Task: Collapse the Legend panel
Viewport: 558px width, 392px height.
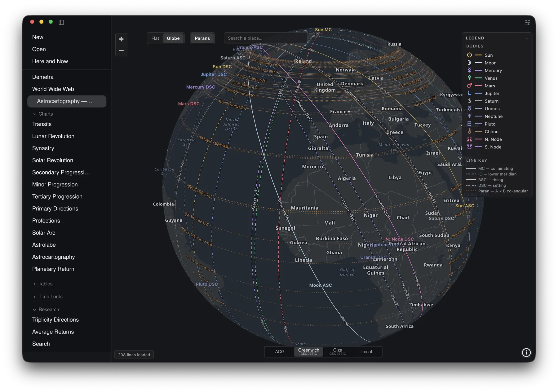Action: [527, 38]
